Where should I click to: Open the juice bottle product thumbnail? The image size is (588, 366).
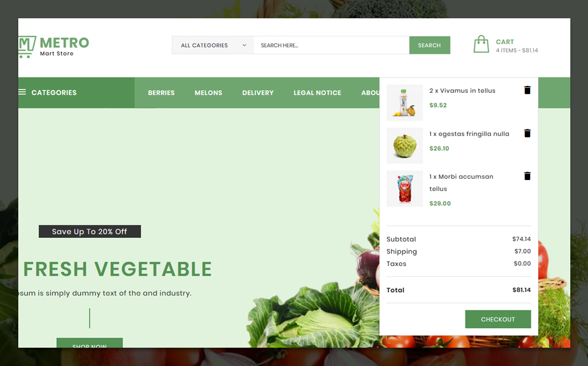[x=405, y=102]
